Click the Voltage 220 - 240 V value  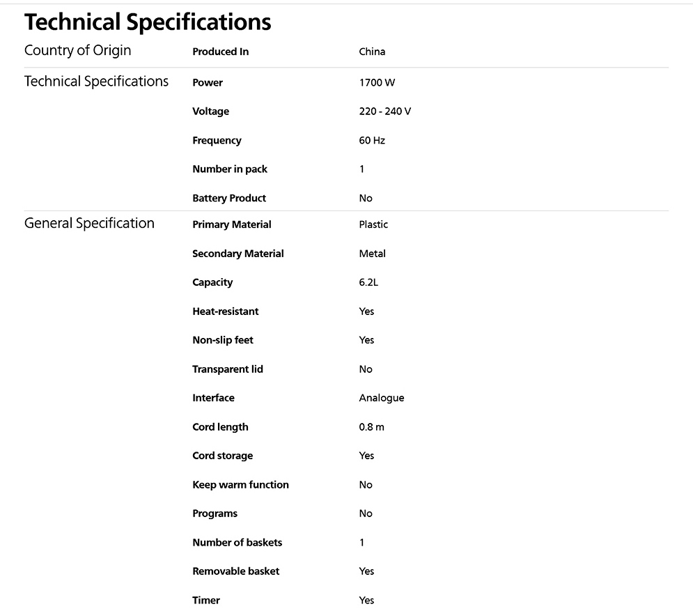pos(385,111)
